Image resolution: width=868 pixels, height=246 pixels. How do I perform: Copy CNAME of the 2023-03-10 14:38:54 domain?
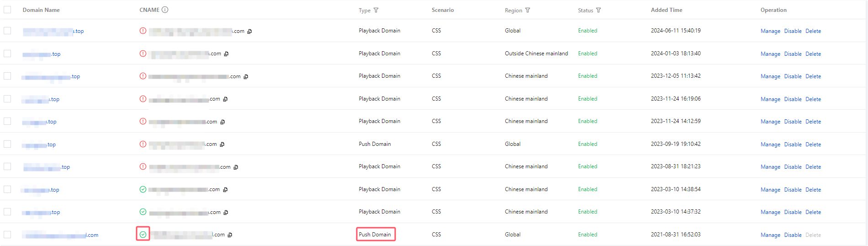[x=225, y=190]
